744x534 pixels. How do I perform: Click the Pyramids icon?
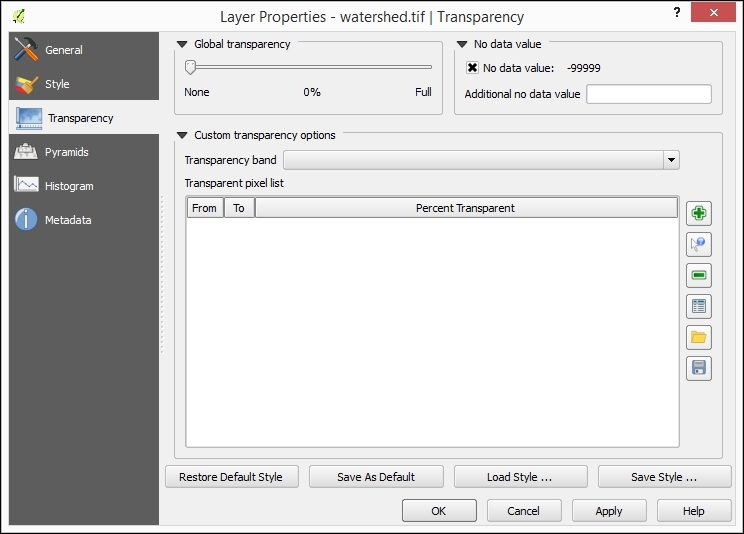click(26, 152)
